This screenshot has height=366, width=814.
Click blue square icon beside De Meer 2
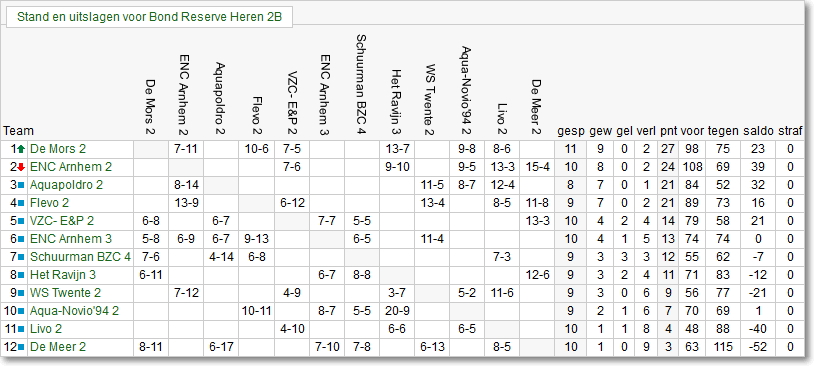coord(21,347)
